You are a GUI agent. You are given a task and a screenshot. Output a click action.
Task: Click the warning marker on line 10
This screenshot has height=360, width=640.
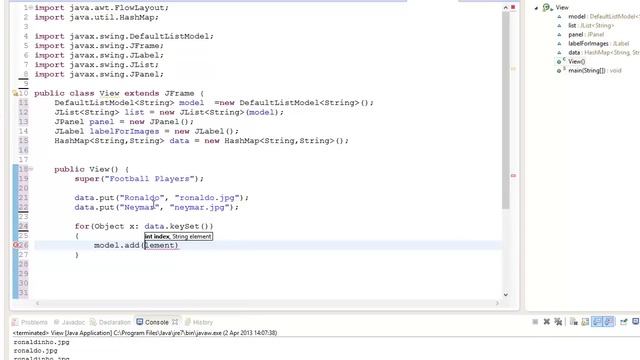(x=15, y=93)
